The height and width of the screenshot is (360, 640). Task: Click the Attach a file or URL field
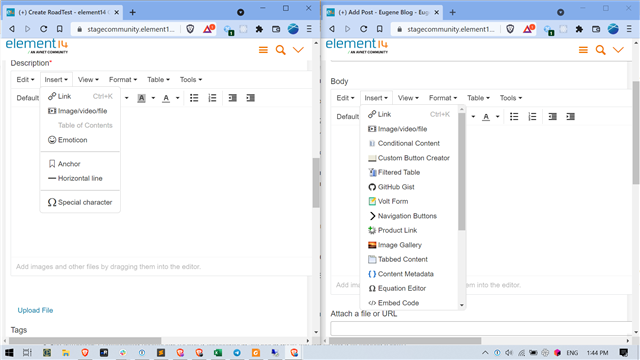(x=481, y=328)
